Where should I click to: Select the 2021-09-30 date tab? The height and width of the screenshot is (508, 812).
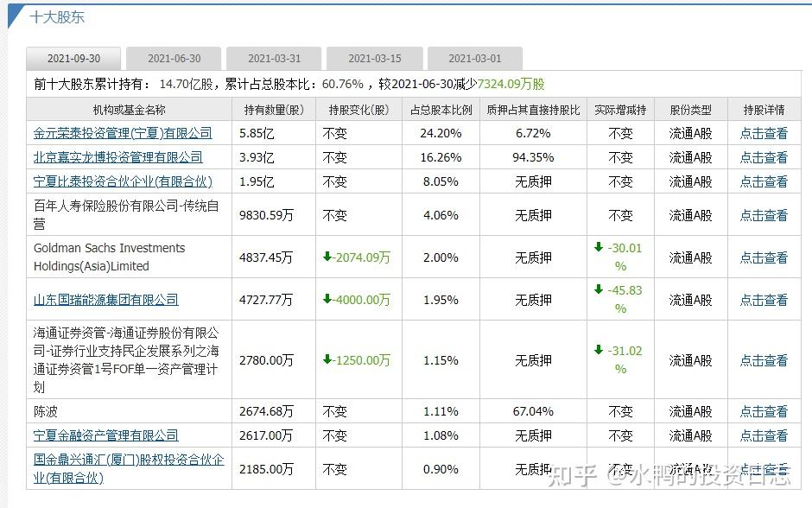73,59
